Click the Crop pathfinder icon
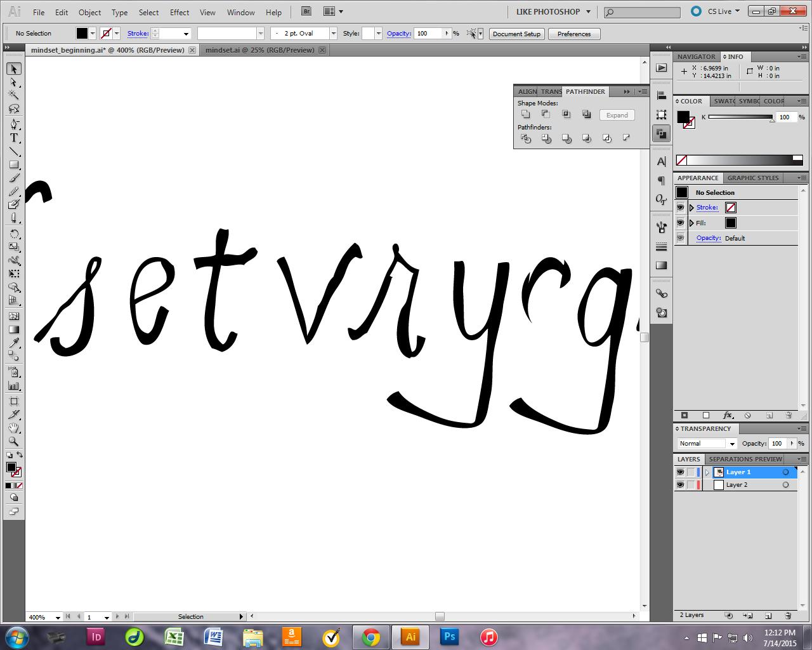 [586, 138]
